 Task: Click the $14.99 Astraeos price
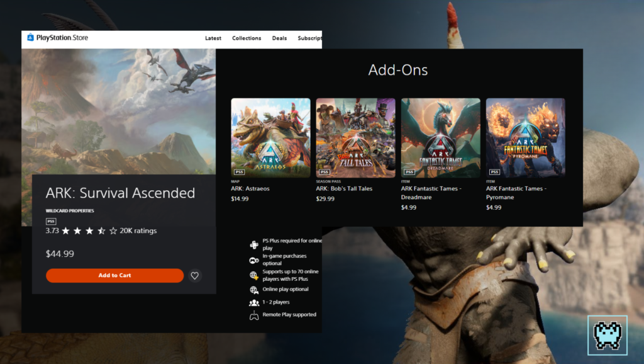point(240,198)
